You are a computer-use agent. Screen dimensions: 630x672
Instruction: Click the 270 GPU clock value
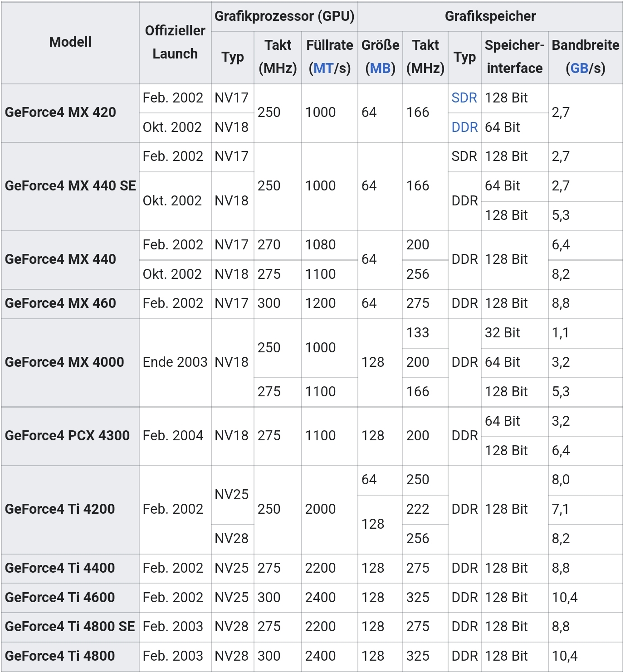[x=278, y=245]
